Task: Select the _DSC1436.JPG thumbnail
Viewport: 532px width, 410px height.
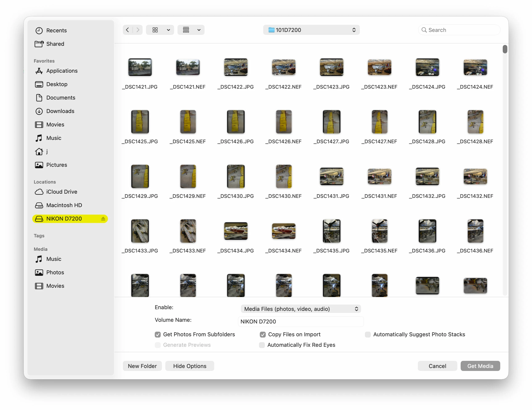Action: (428, 231)
